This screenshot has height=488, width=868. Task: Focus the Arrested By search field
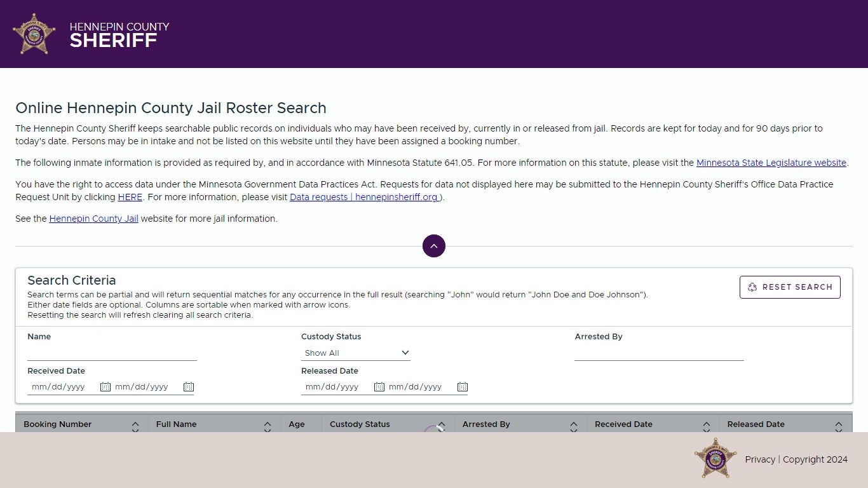coord(659,353)
